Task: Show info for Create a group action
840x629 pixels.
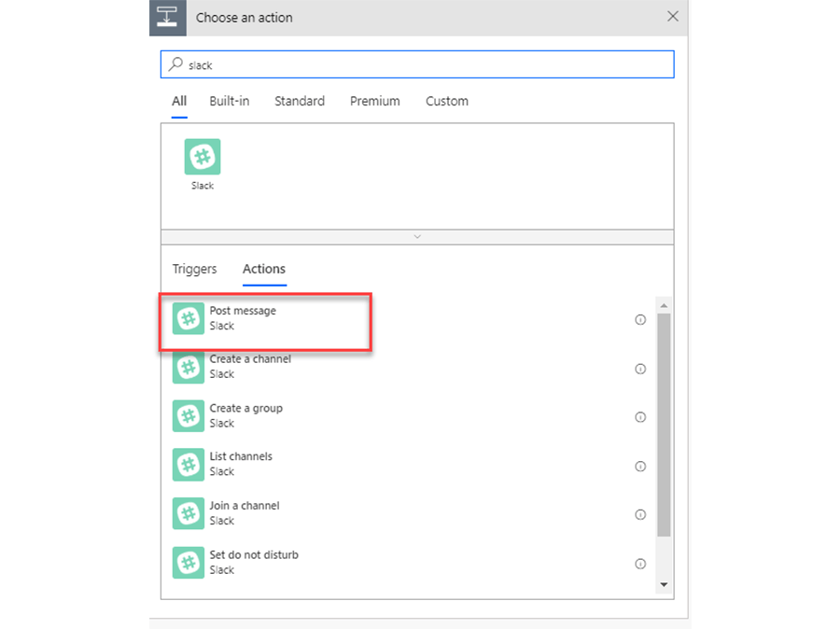Action: tap(640, 417)
